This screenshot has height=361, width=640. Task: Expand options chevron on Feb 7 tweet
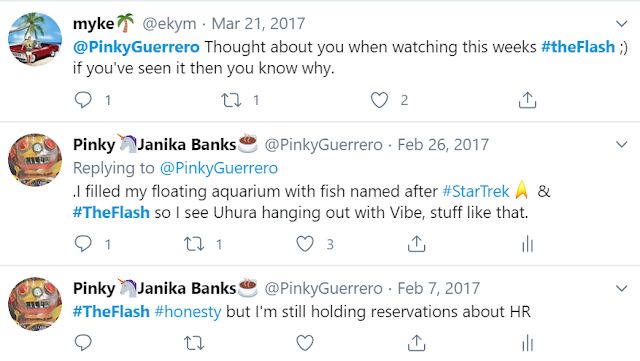point(621,288)
